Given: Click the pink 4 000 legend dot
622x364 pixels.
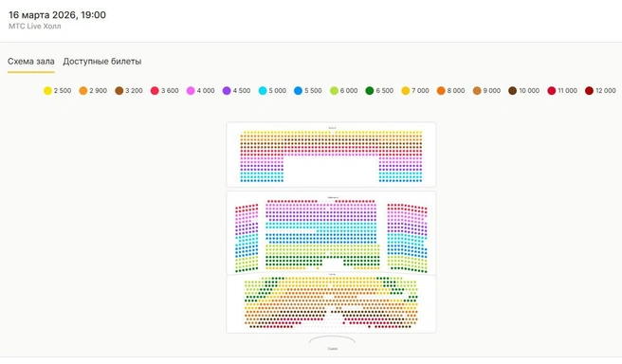Looking at the screenshot, I should 191,91.
